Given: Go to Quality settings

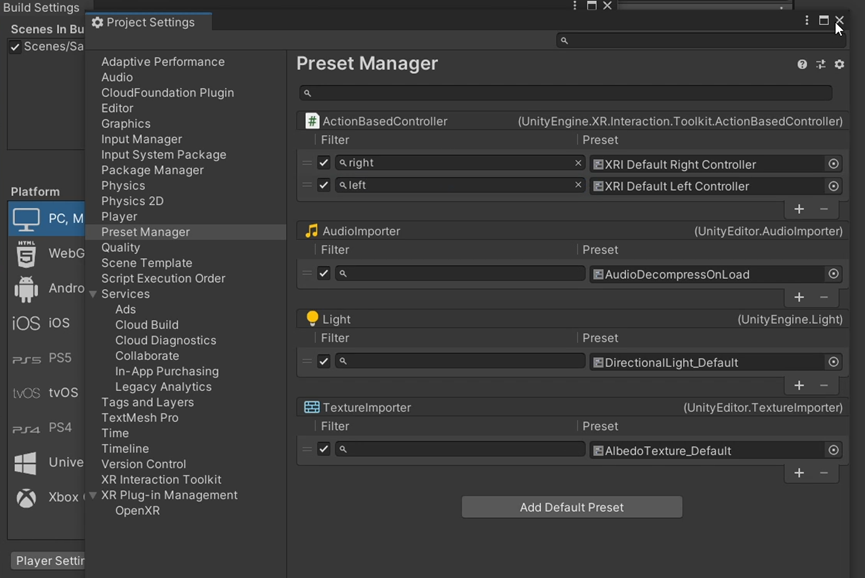Looking at the screenshot, I should click(121, 248).
